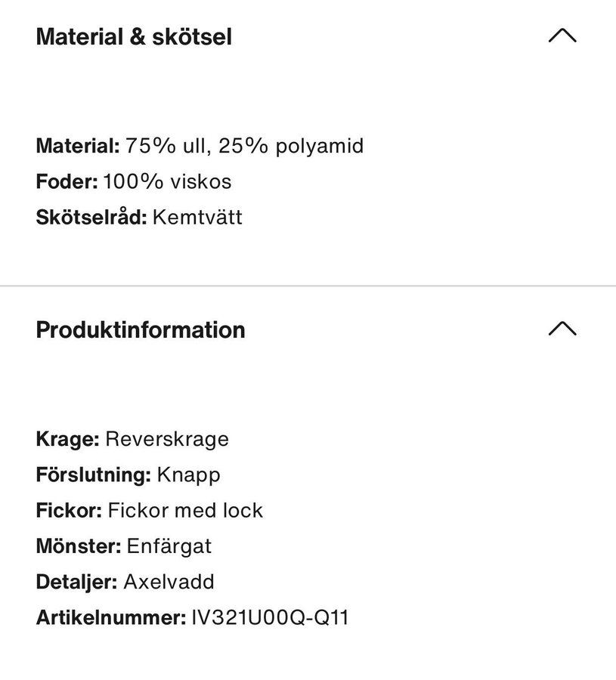Click the 75% ull, 25% polyamid text

(x=245, y=146)
